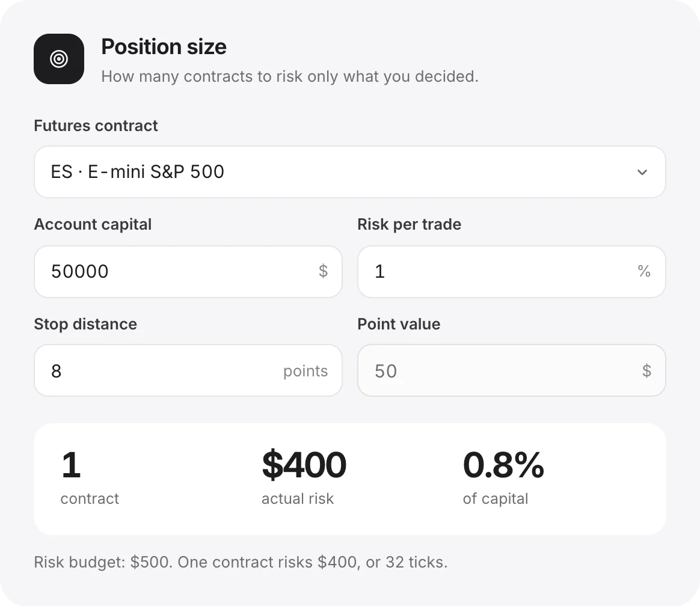The height and width of the screenshot is (606, 700).
Task: Select the ES · E-mini S&P 500 option text
Action: pyautogui.click(x=138, y=172)
